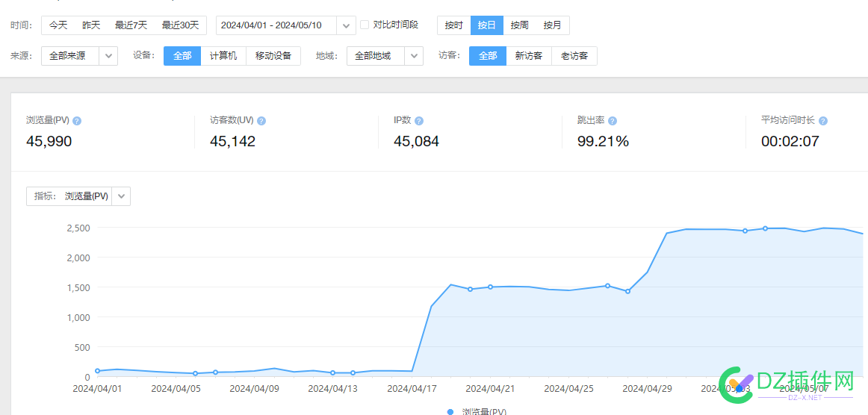Open the 全部来源 source dropdown
The height and width of the screenshot is (415, 868).
pos(80,56)
